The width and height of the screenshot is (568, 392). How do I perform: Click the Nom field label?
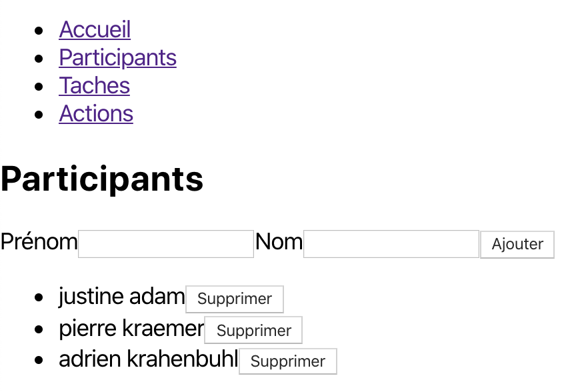[279, 242]
